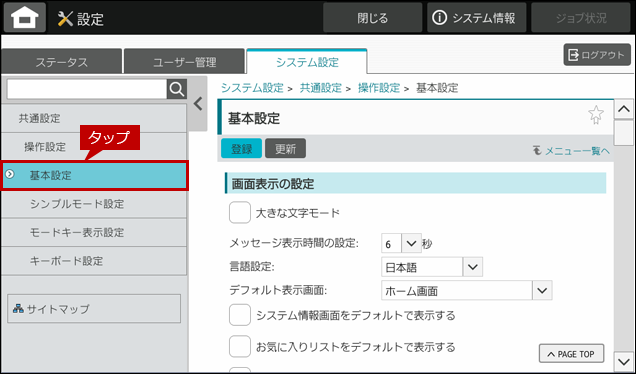The image size is (636, 374).
Task: Select 基本設定 in the side menu
Action: pyautogui.click(x=95, y=175)
